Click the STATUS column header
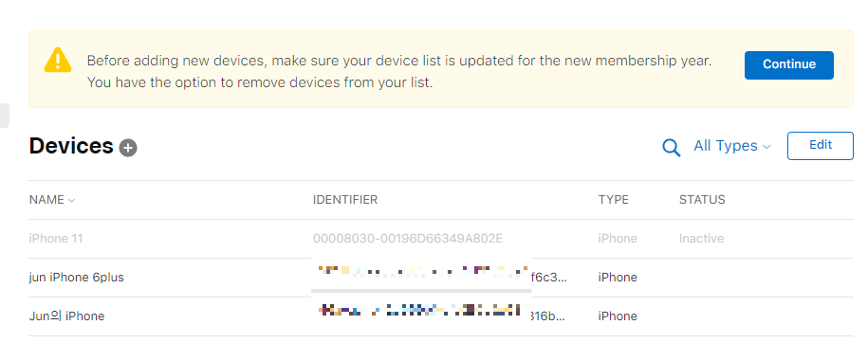This screenshot has width=868, height=361. [x=702, y=200]
